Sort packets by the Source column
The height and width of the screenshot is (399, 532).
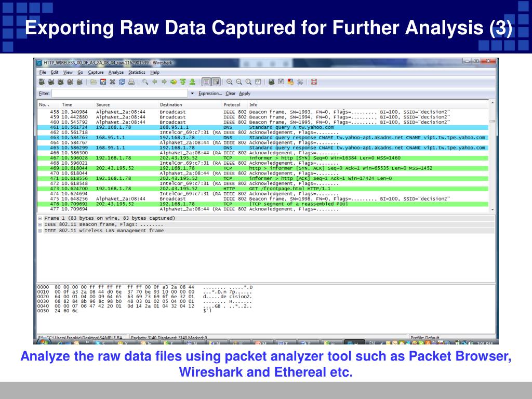[x=126, y=104]
